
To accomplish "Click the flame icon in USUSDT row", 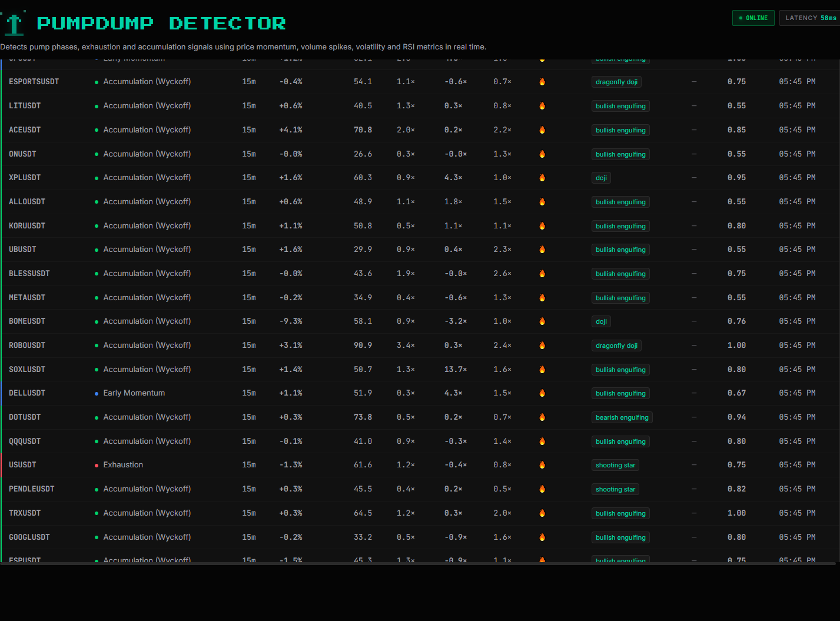I will (542, 465).
